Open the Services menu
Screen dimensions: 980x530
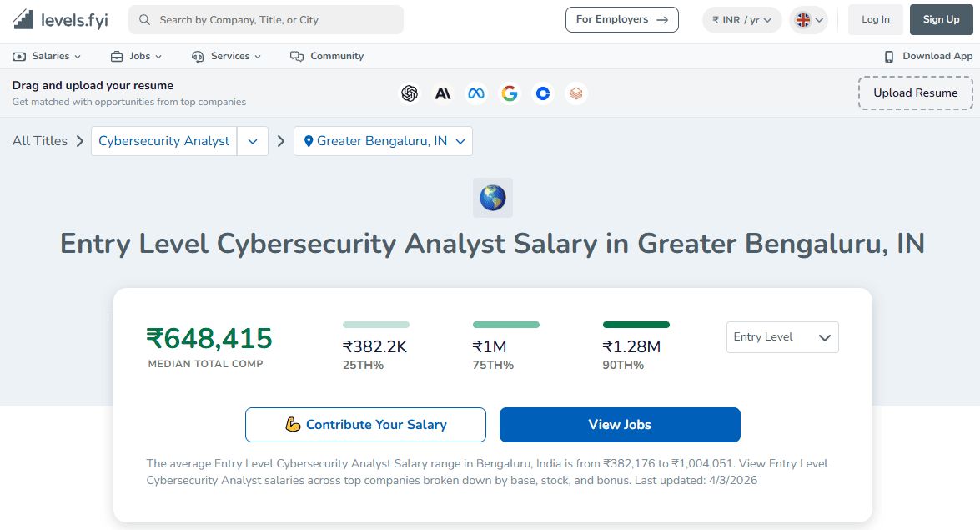pyautogui.click(x=226, y=56)
